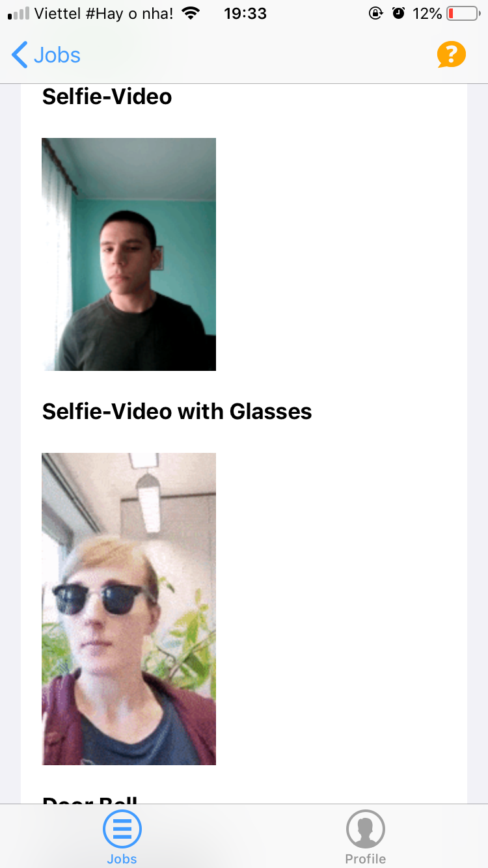Image resolution: width=488 pixels, height=868 pixels.
Task: Select the Selfie-Video with Glasses heading
Action: point(177,411)
